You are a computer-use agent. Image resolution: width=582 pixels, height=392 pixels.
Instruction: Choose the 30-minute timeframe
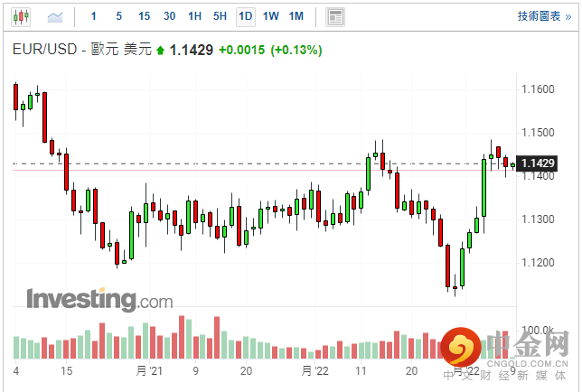click(x=170, y=16)
